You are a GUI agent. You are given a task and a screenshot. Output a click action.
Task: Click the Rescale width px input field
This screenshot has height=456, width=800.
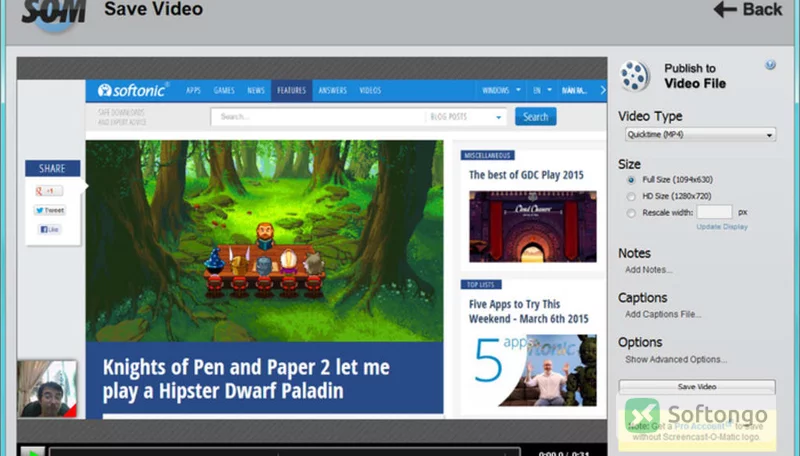click(x=714, y=212)
